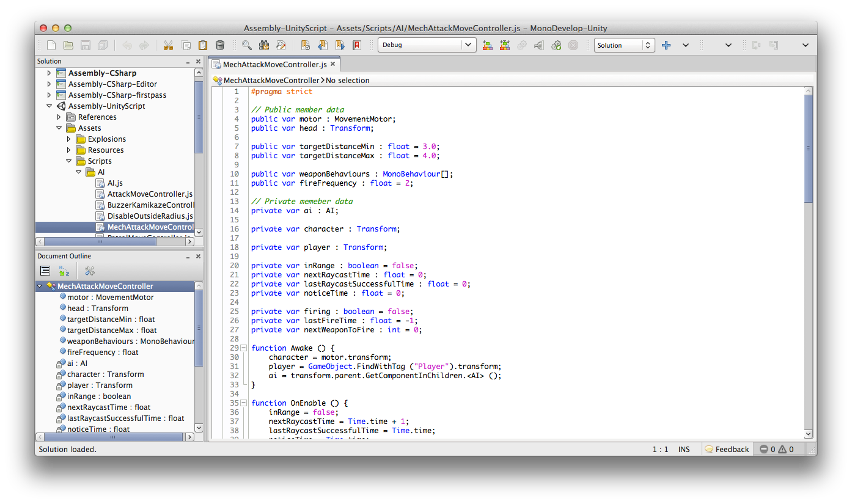Fold the OnEnable function code block
Image resolution: width=852 pixels, height=504 pixels.
(244, 403)
